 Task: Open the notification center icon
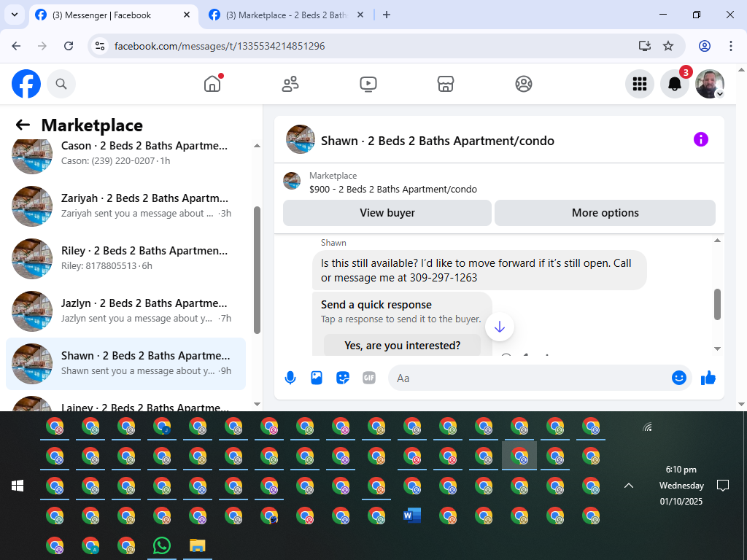tap(723, 486)
